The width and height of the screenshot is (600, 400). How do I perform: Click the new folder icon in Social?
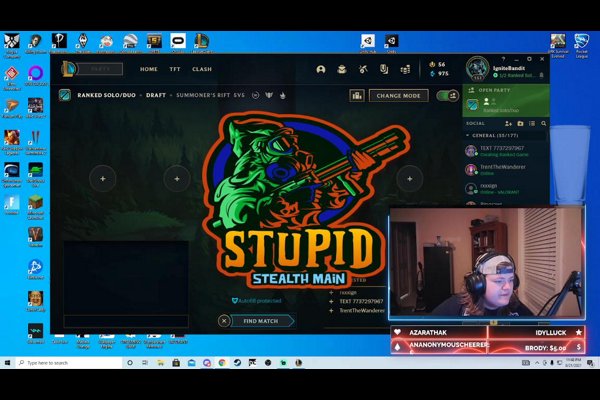[520, 124]
